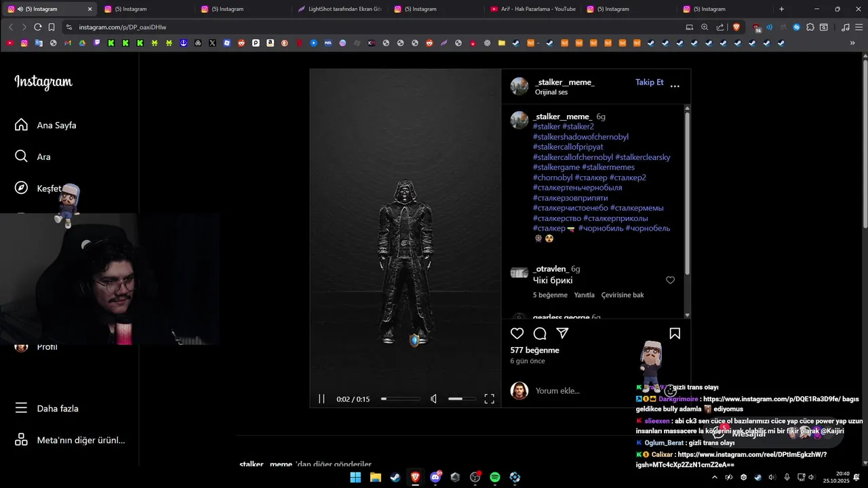Image resolution: width=868 pixels, height=488 pixels.
Task: Open browser zoom magnifier icon
Action: click(x=705, y=27)
